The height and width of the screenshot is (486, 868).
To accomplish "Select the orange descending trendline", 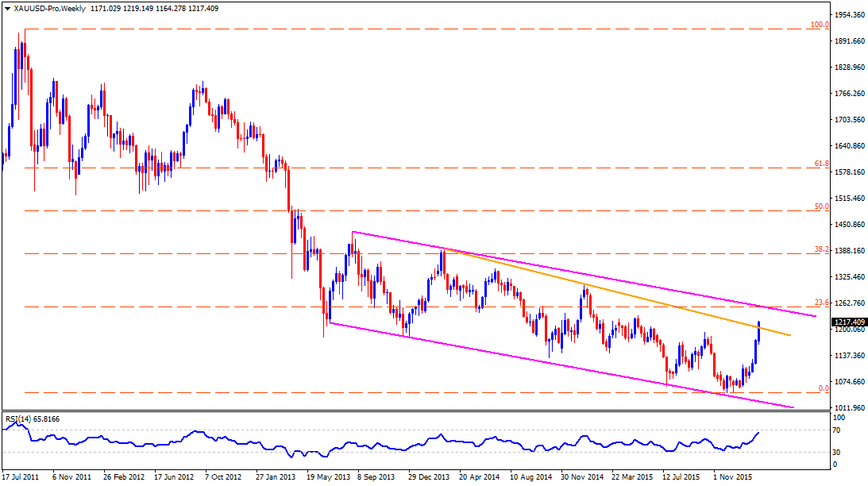I will tap(617, 293).
